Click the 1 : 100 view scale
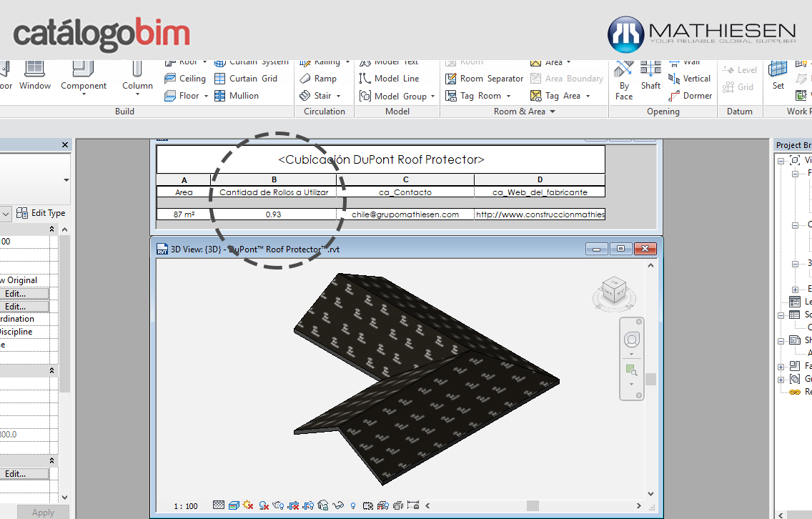The height and width of the screenshot is (519, 812). [186, 506]
